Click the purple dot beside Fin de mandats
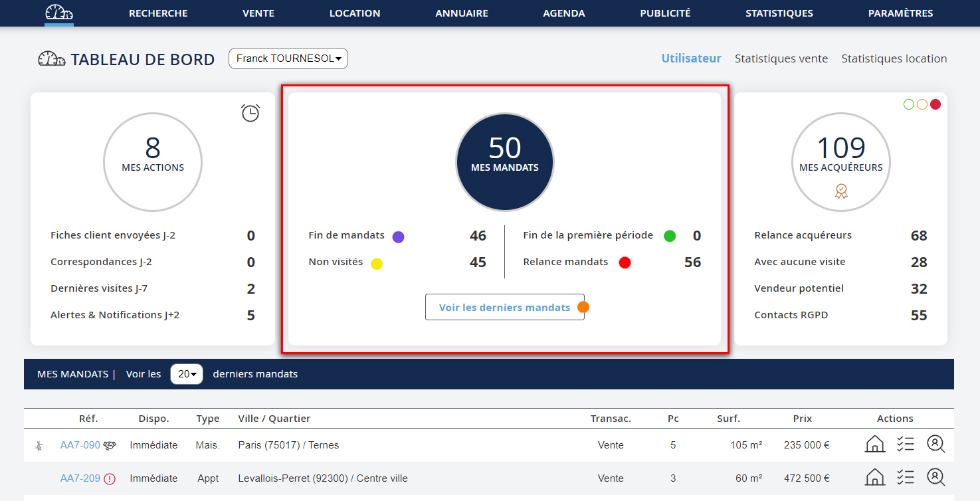980x501 pixels. [x=398, y=237]
